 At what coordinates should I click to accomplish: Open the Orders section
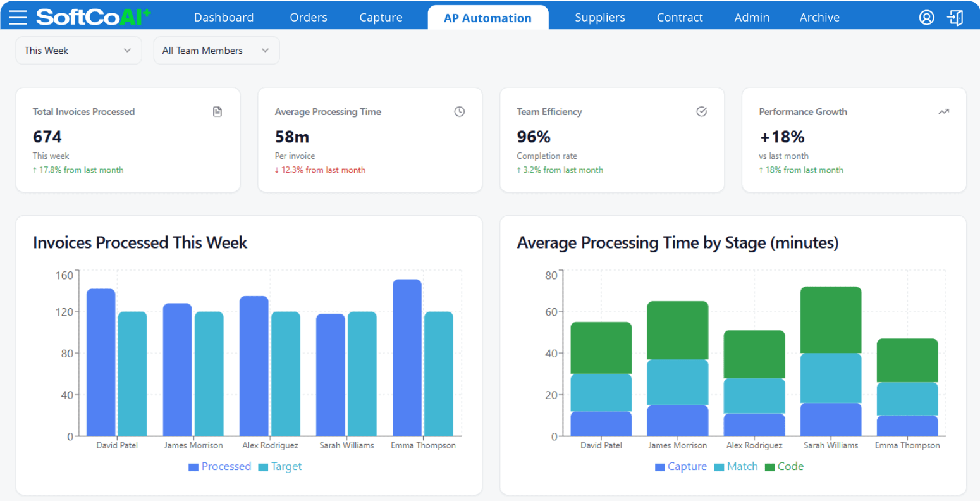[309, 18]
